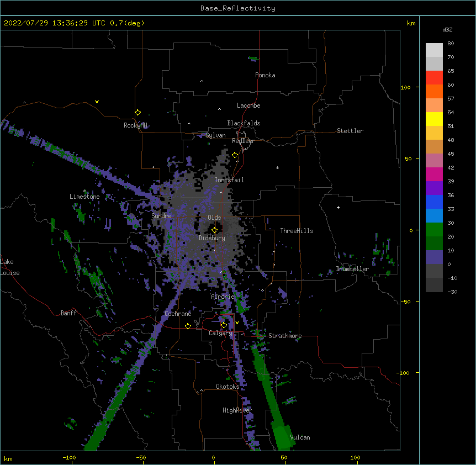Click the -30 value in the dBZ legend
The width and height of the screenshot is (476, 465).
tap(452, 292)
